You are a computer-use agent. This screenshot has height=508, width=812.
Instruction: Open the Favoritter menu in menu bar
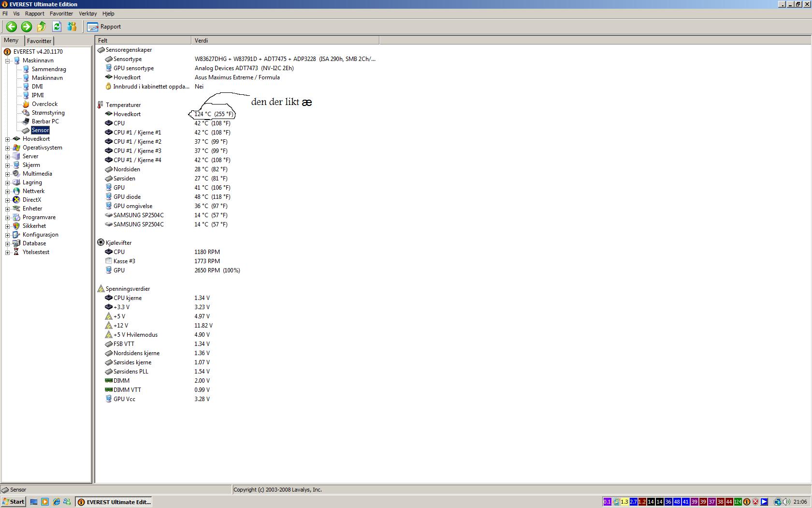[61, 14]
